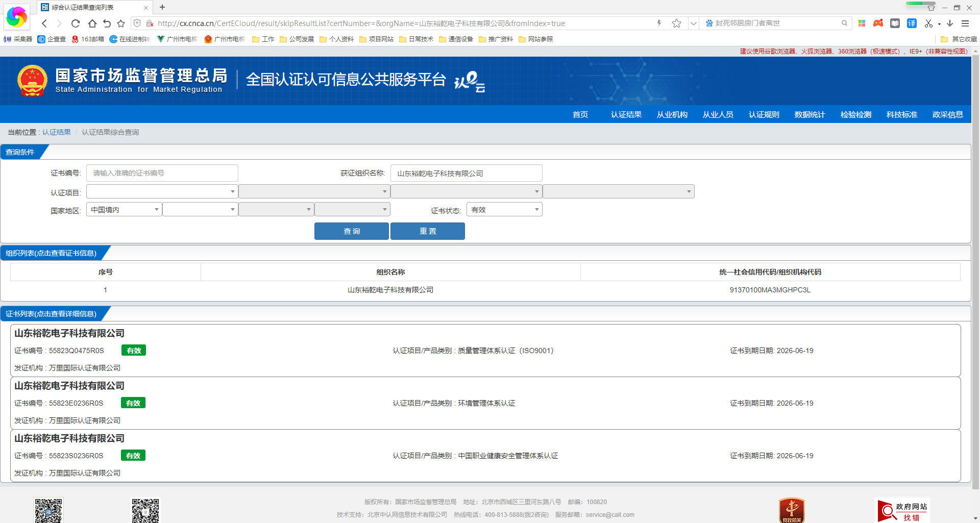Expand the 中国境内 region dropdown
The image size is (980, 523).
point(123,209)
